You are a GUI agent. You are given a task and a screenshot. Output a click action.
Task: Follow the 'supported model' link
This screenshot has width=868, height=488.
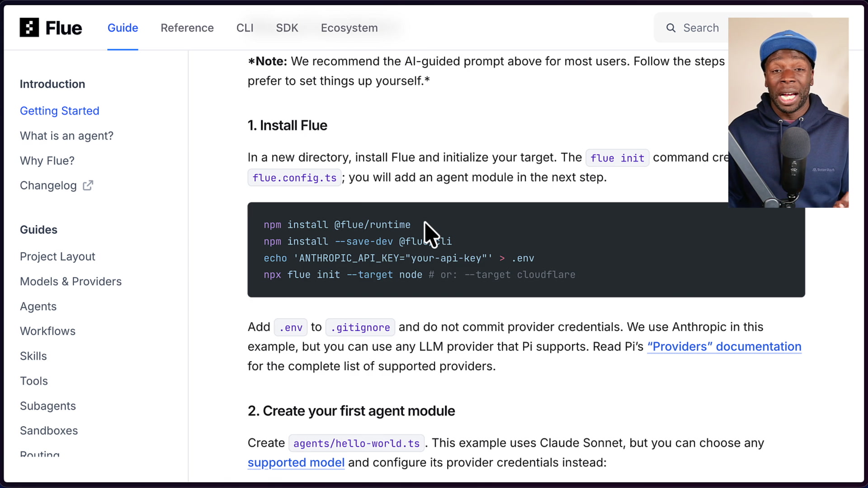click(296, 463)
